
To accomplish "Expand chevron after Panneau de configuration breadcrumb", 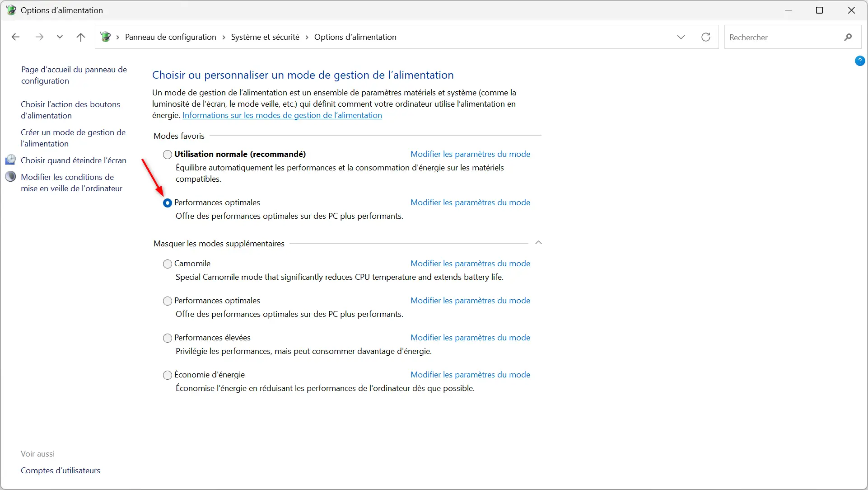I will [224, 37].
